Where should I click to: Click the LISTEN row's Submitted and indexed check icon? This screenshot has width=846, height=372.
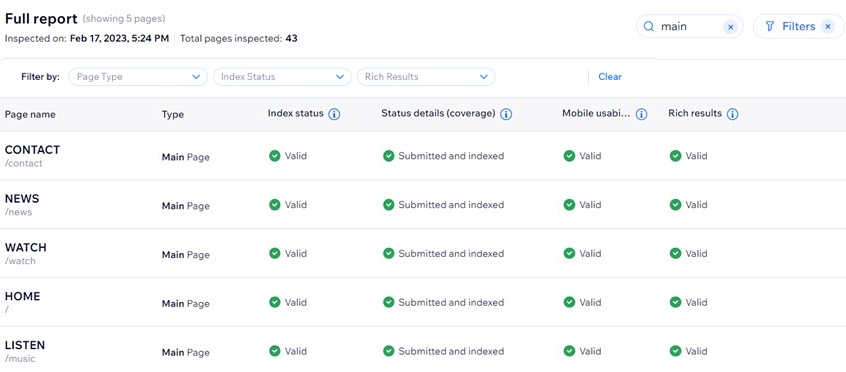(388, 351)
